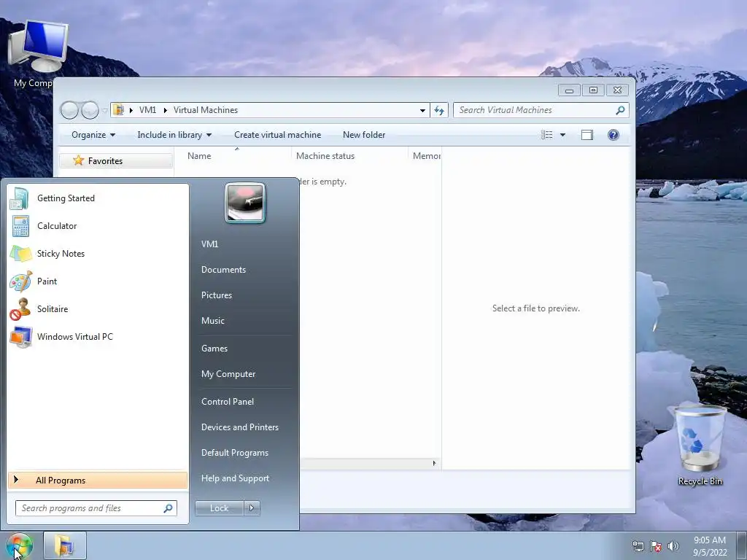The height and width of the screenshot is (560, 747).
Task: Click Explorer Forward navigation button
Action: tap(90, 110)
